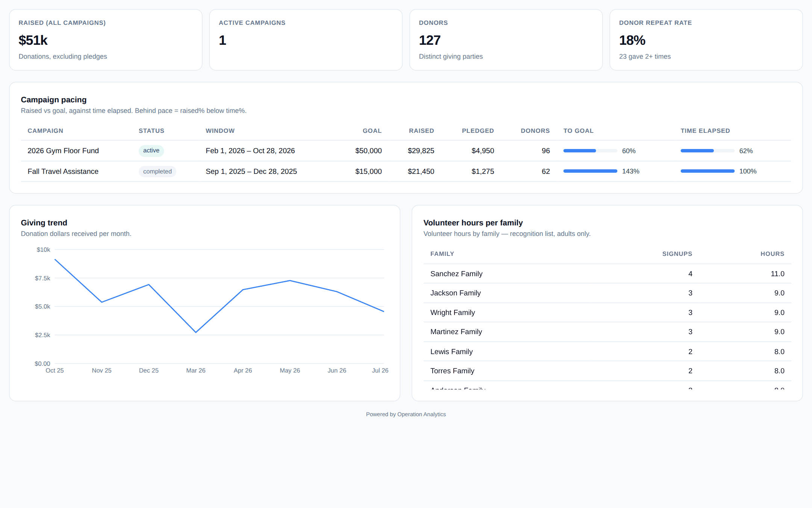
Task: Click the $4,950 pledged cell
Action: (483, 151)
